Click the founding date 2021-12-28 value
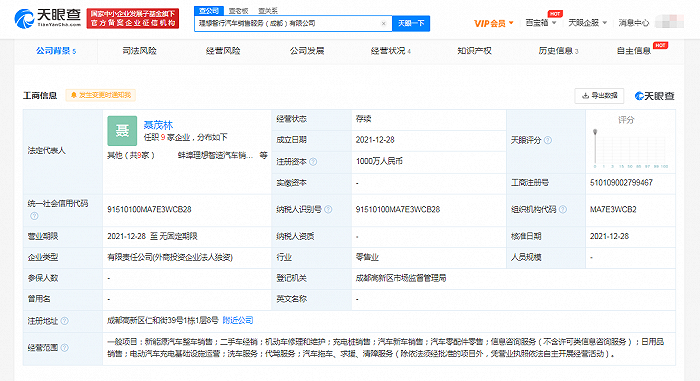Image resolution: width=700 pixels, height=381 pixels. pos(375,140)
